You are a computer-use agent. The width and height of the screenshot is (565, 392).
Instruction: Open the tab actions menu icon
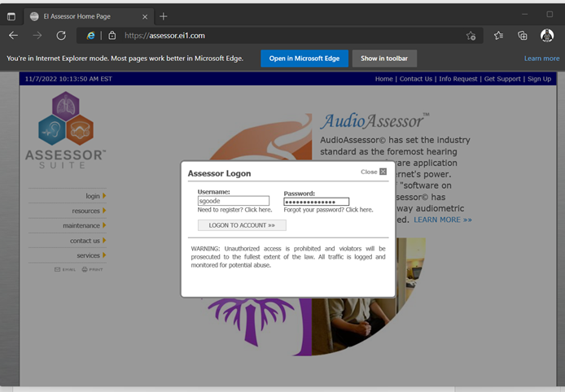tap(11, 16)
